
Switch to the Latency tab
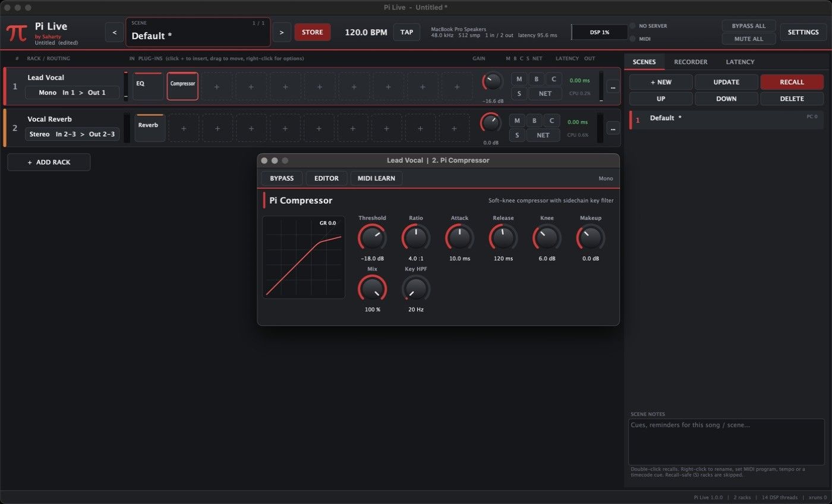tap(740, 62)
